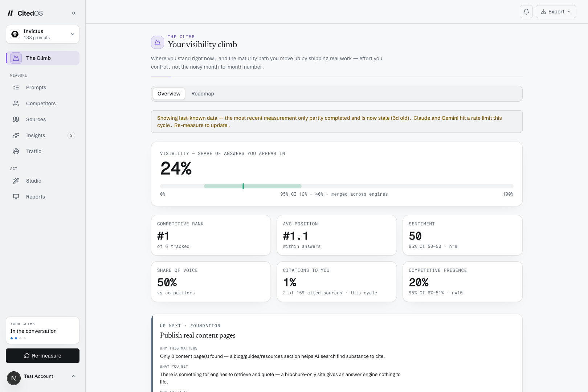
Task: Click the Traffic target icon
Action: (x=16, y=151)
